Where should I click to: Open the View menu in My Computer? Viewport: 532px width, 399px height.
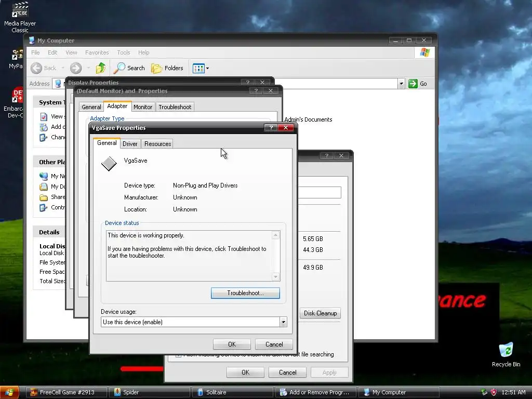[71, 52]
